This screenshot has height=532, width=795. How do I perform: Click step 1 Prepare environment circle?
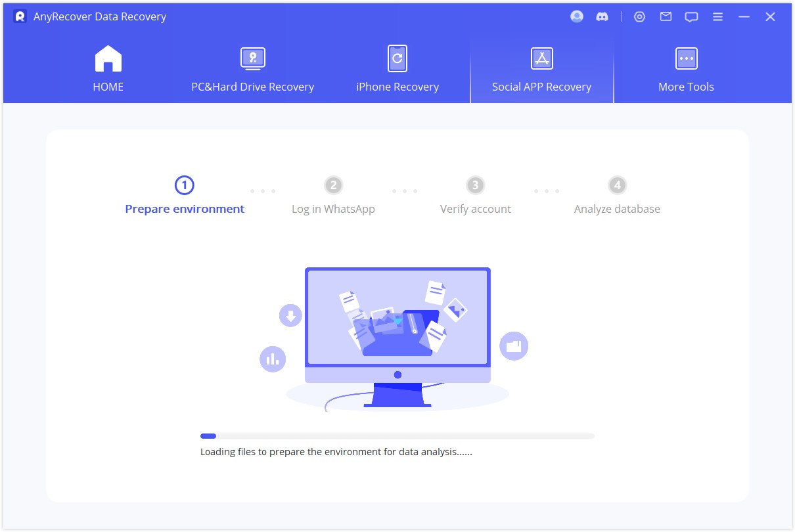coord(185,185)
